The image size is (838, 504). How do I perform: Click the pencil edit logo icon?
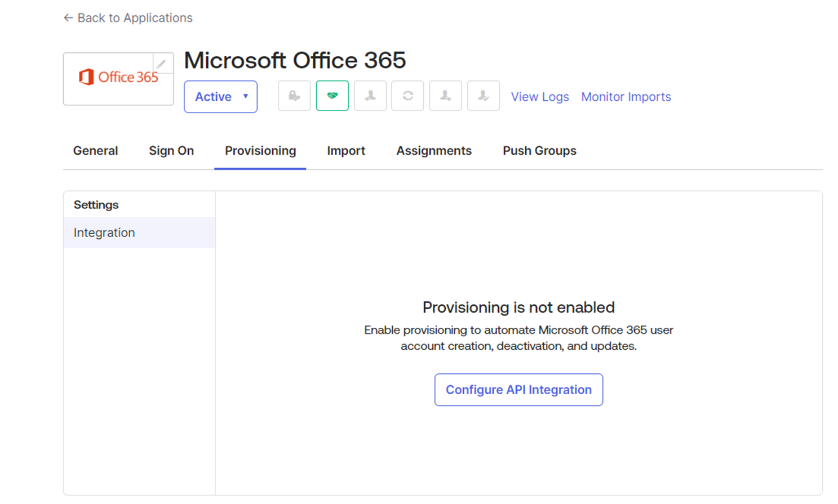point(162,64)
